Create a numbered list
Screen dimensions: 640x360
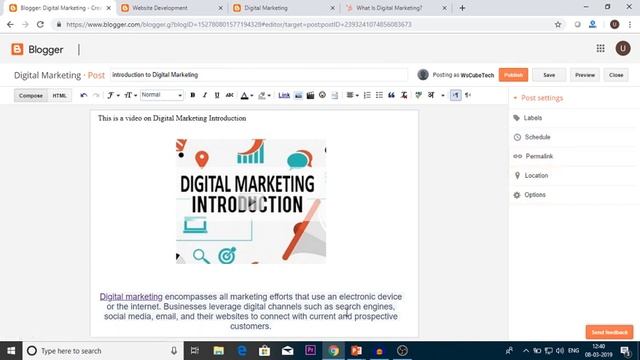click(367, 95)
